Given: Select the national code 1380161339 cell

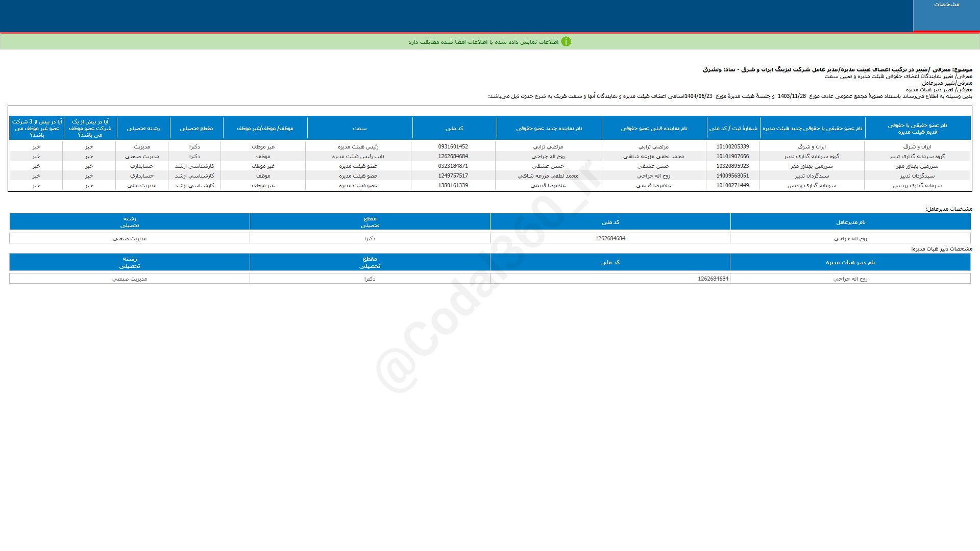Looking at the screenshot, I should [453, 186].
